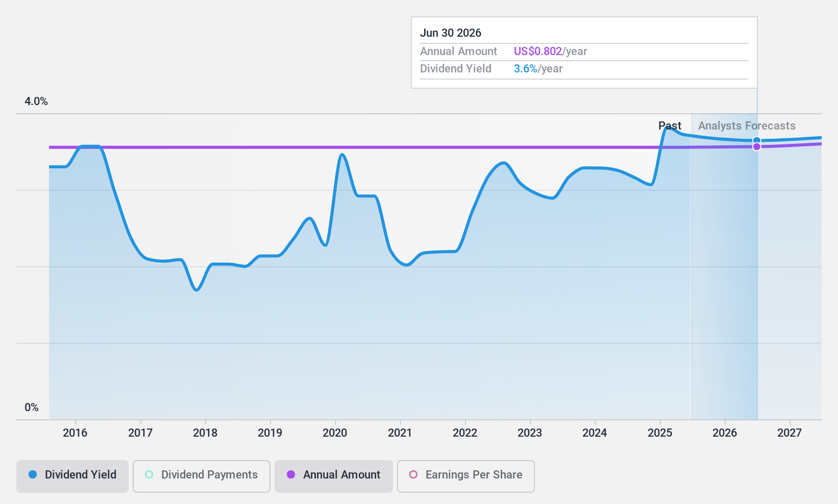The image size is (838, 504).
Task: Click the 2018 x-axis label
Action: (x=205, y=433)
